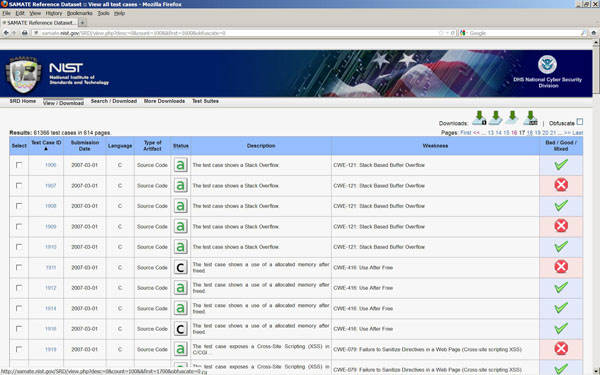600x375 pixels.
Task: Open the File menu
Action: pyautogui.click(x=7, y=13)
